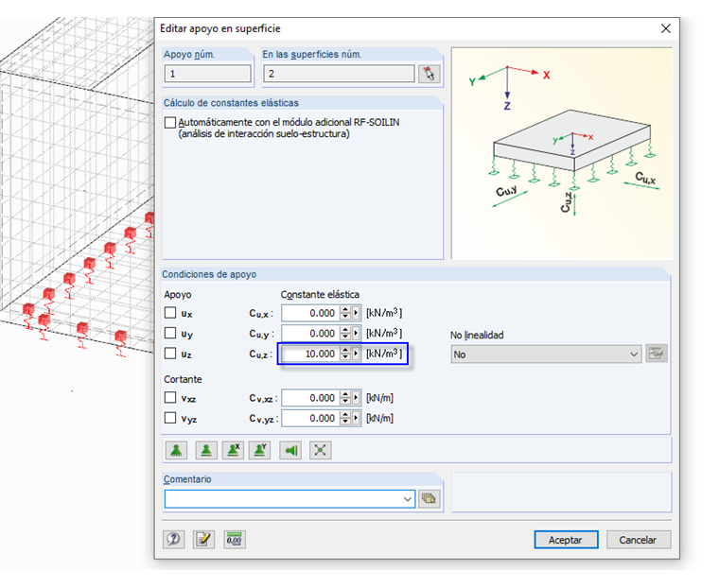Enable the vxz shear checkbox
The image size is (719, 588).
point(170,397)
